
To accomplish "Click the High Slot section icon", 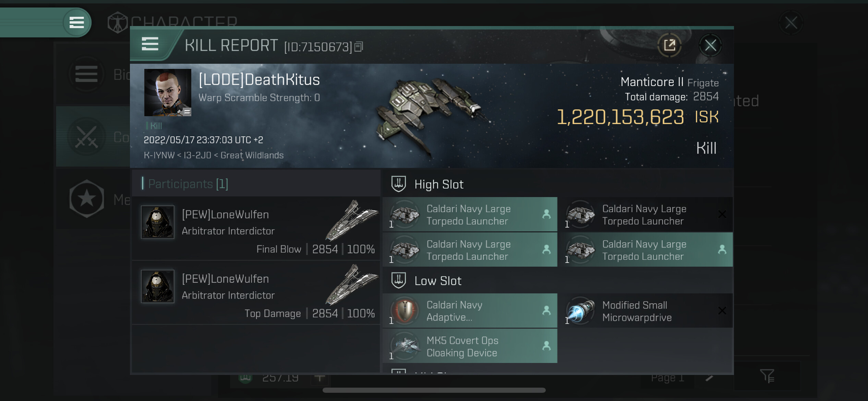I will (398, 184).
